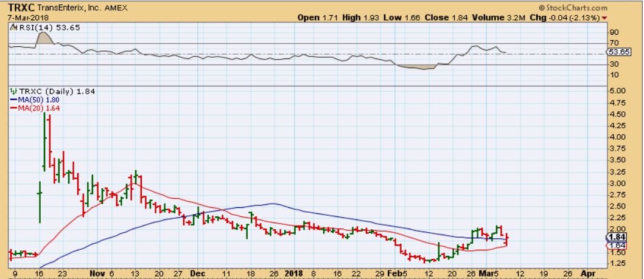Click the Chg -0.04 (-2.13%) value
The height and width of the screenshot is (279, 644).
pyautogui.click(x=564, y=18)
